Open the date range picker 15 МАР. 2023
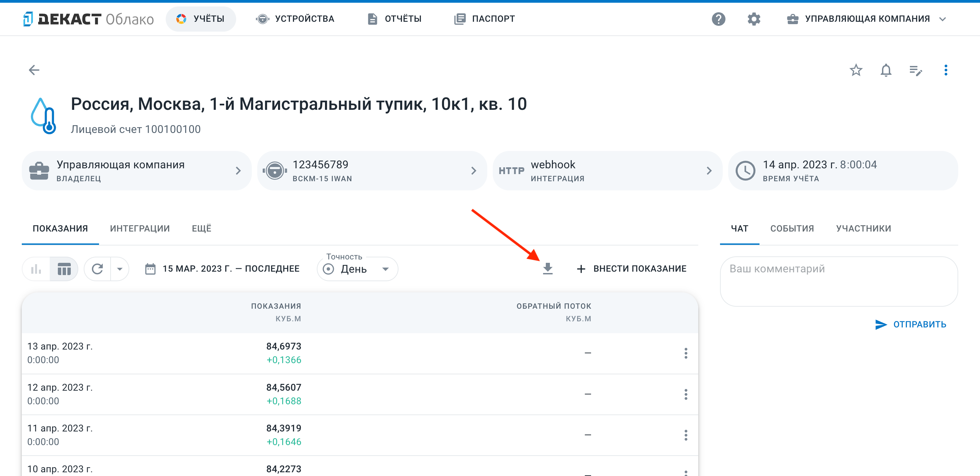Viewport: 980px width, 476px height. 223,269
